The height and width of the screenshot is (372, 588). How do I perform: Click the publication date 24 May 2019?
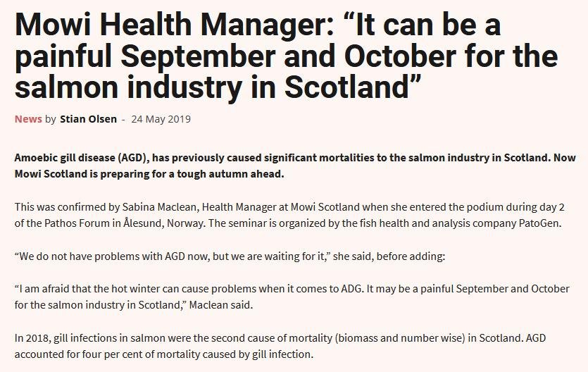161,119
